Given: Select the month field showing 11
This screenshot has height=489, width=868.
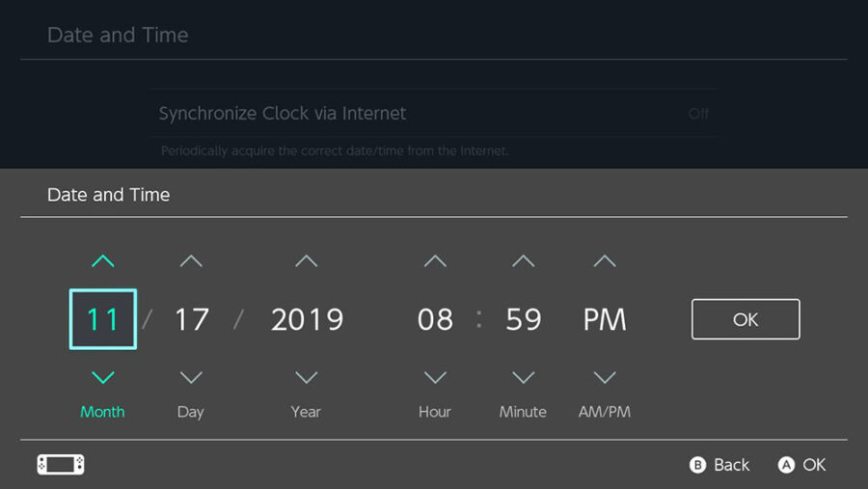Looking at the screenshot, I should coord(103,319).
